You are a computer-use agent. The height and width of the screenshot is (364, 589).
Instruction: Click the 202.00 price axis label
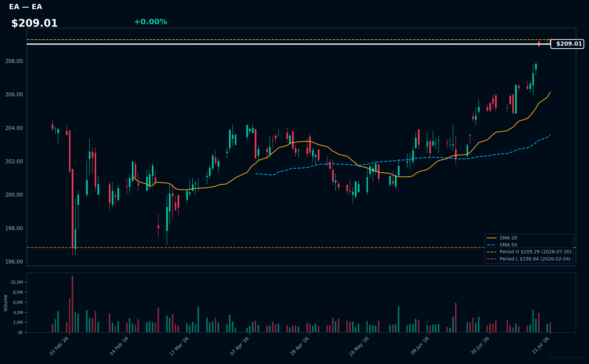click(14, 161)
